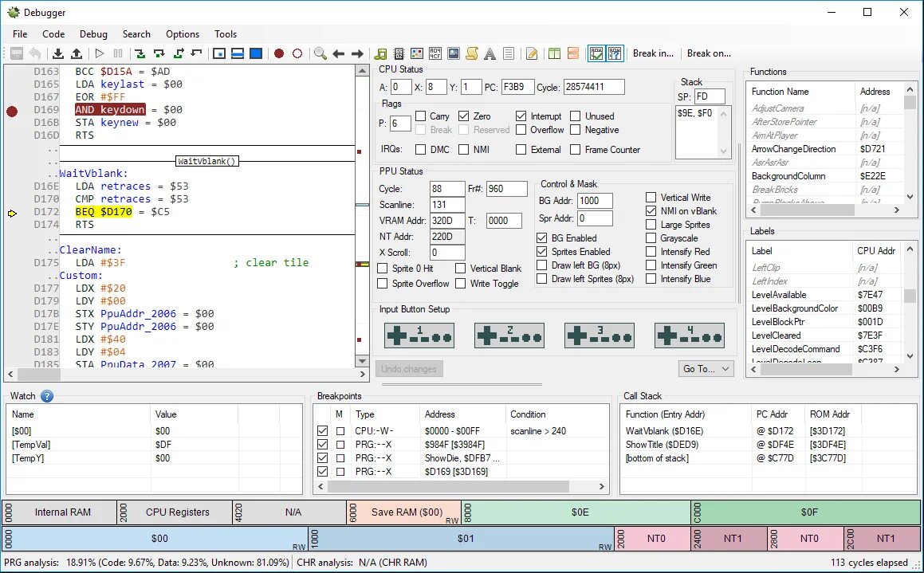Screen dimensions: 924x573
Task: Uncheck BG Enabled checkbox
Action: click(x=542, y=238)
